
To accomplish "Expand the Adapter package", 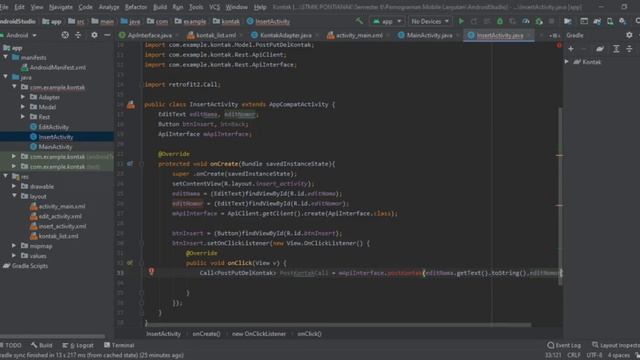I will click(23, 97).
